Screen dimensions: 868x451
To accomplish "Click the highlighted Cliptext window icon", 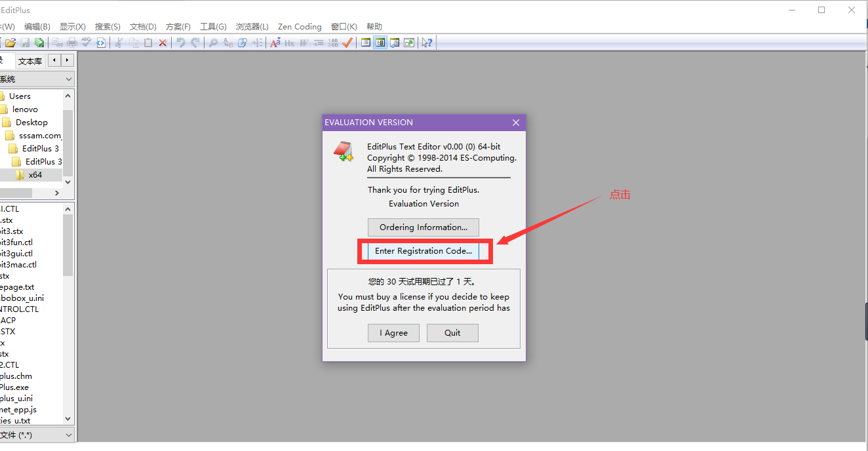I will (380, 43).
